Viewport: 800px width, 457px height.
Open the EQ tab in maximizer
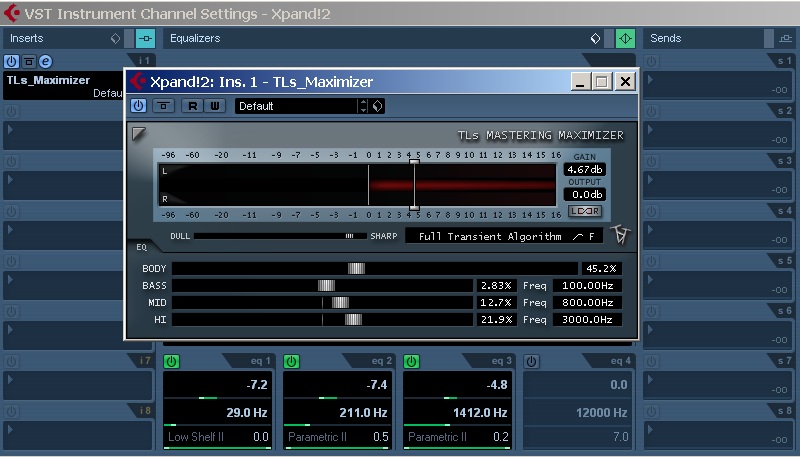pyautogui.click(x=141, y=247)
